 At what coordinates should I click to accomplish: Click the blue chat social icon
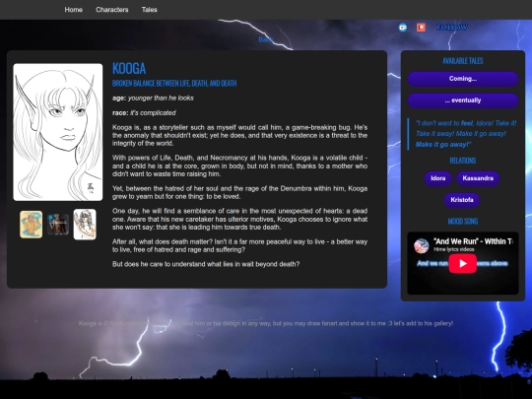pos(403,28)
